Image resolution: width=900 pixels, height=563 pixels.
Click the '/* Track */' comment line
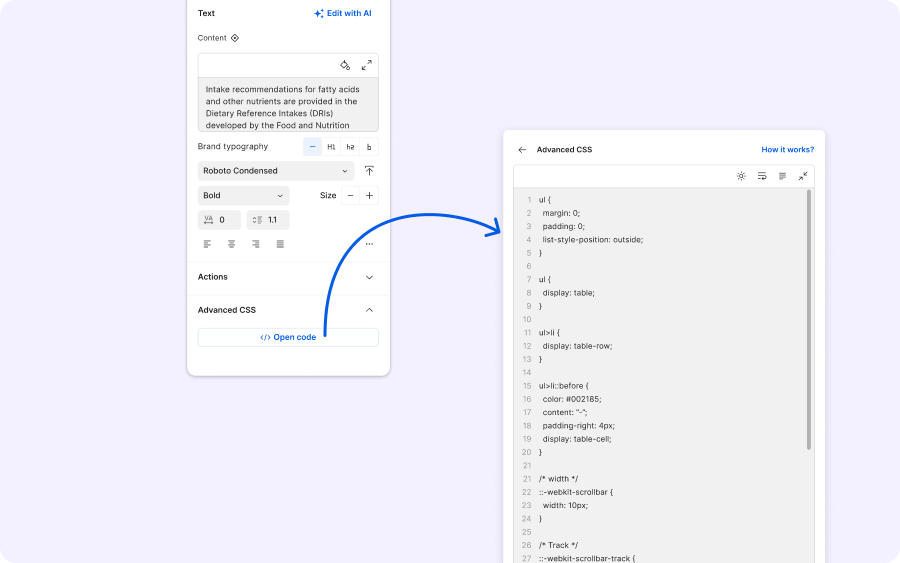click(x=558, y=546)
